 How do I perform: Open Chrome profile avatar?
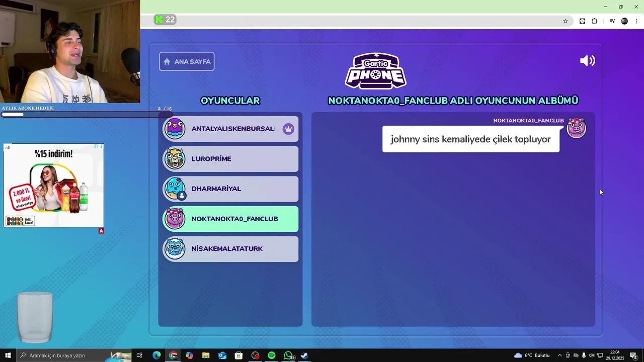[x=624, y=21]
